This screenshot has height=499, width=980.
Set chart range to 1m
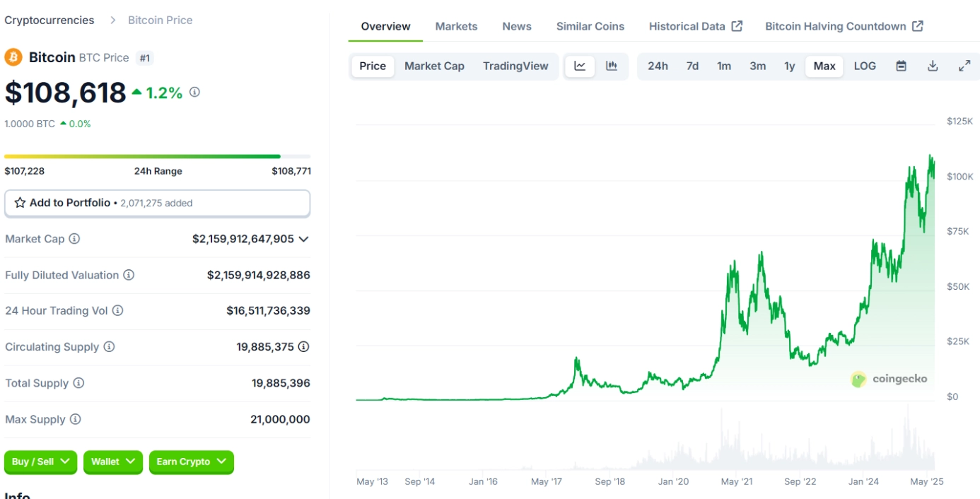click(724, 66)
